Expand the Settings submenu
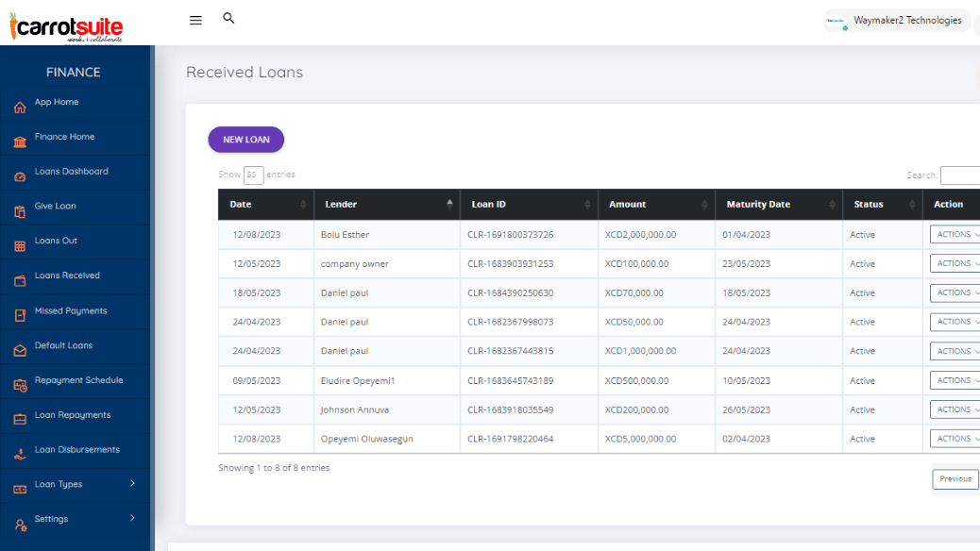The width and height of the screenshot is (980, 551). point(132,519)
